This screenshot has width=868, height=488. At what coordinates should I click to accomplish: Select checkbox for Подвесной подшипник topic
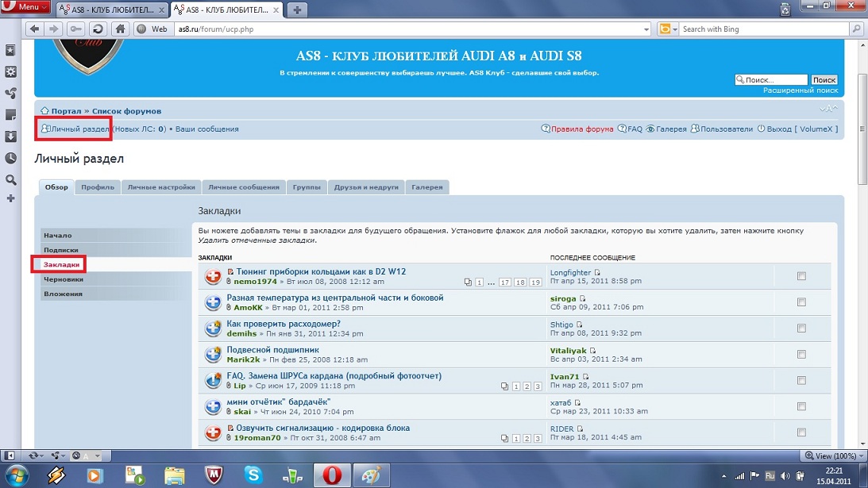click(801, 354)
